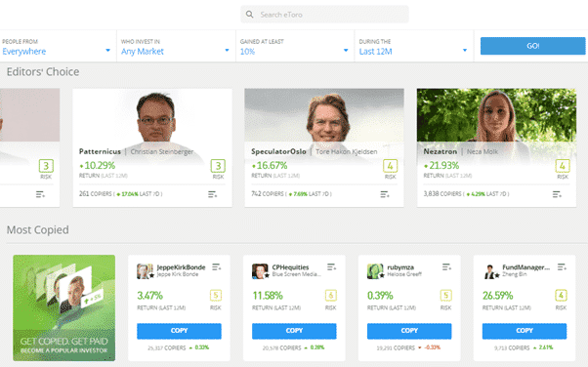This screenshot has height=367, width=588.
Task: Open the During The Last 12M dropdown
Action: tap(413, 47)
